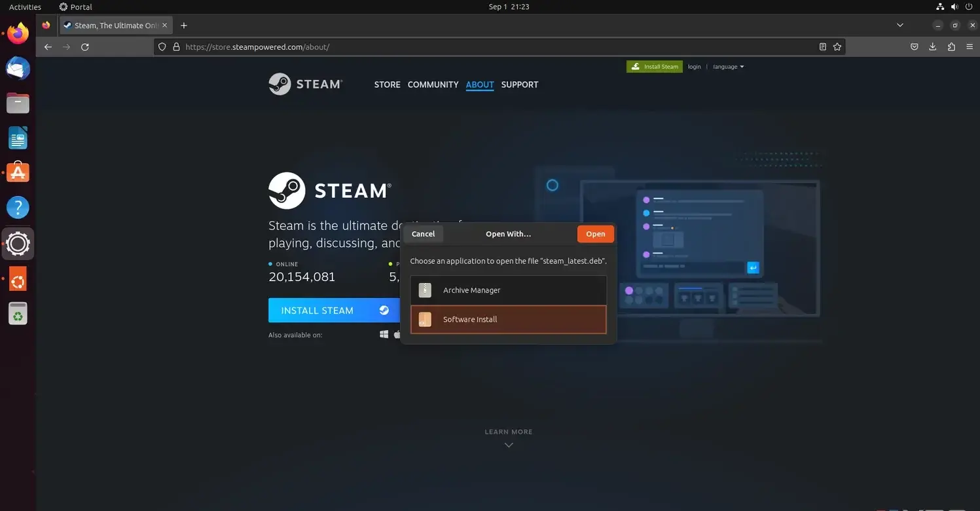The width and height of the screenshot is (980, 511).
Task: Open the Trash dock icon
Action: [x=18, y=314]
